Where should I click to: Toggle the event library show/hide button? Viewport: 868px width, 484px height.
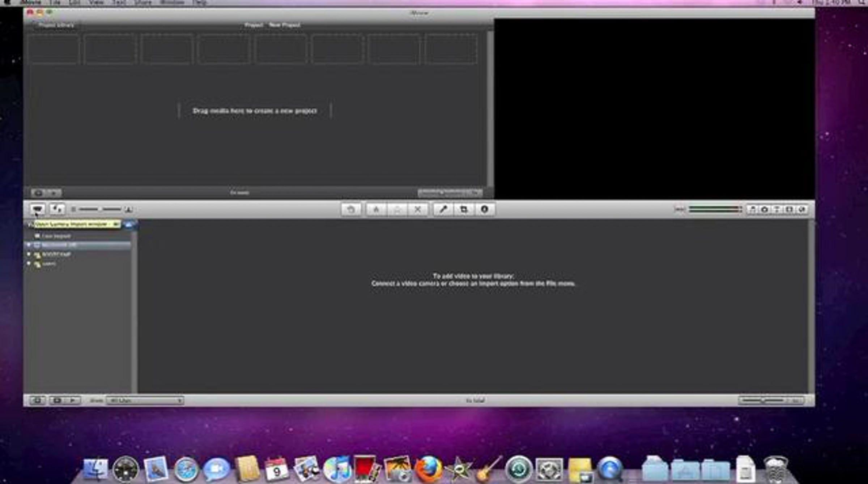point(37,400)
